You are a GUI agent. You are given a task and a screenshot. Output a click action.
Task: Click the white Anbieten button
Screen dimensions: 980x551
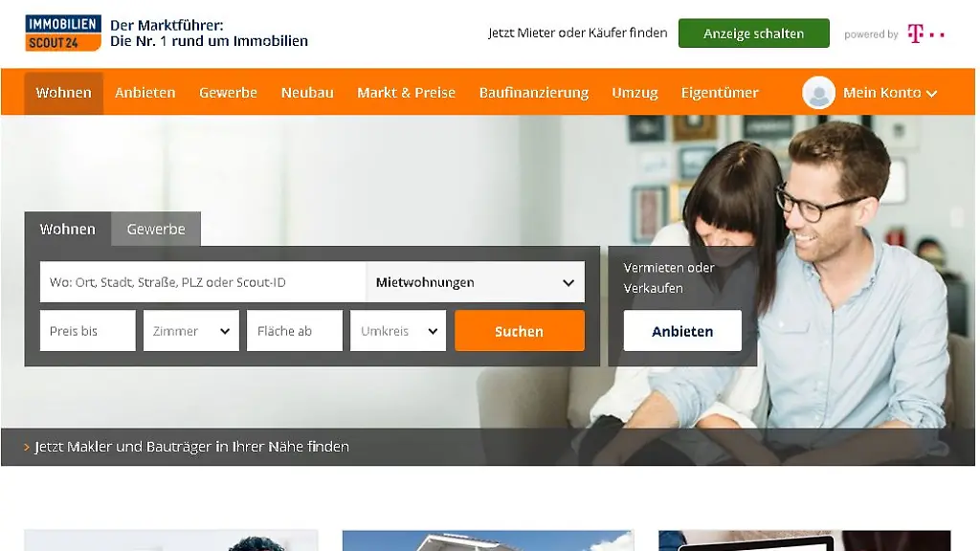click(x=682, y=331)
